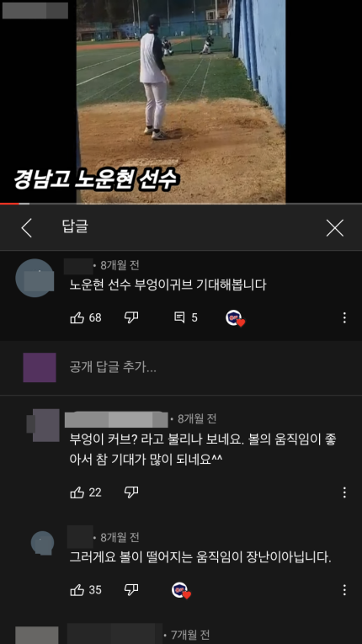
Task: Open more options for the 그러게요 reply
Action: tap(344, 590)
